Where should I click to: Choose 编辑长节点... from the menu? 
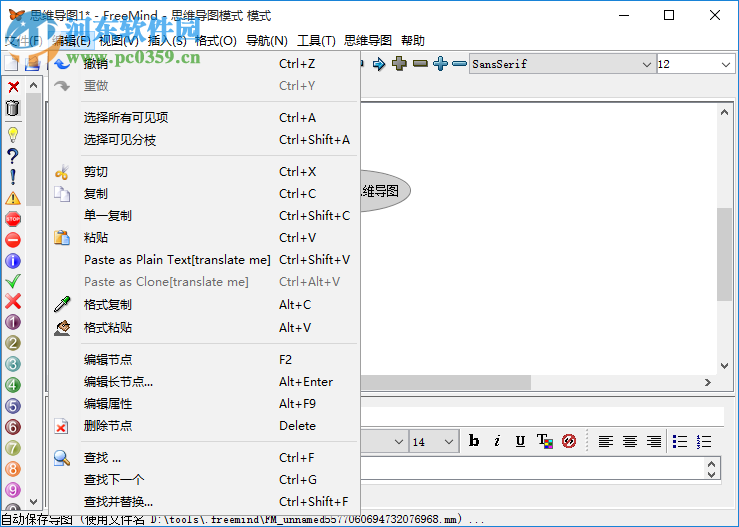205,382
